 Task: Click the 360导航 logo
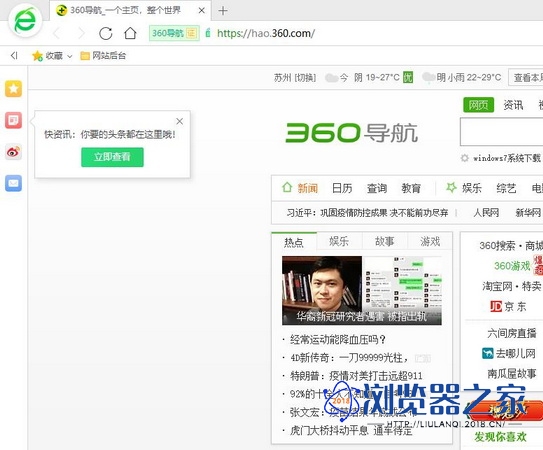[x=351, y=133]
